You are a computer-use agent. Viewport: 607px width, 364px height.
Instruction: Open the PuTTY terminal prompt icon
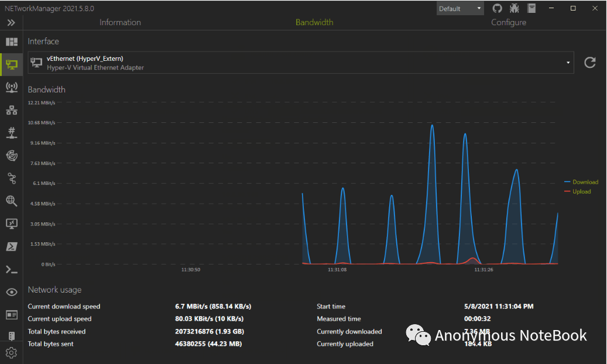click(12, 270)
